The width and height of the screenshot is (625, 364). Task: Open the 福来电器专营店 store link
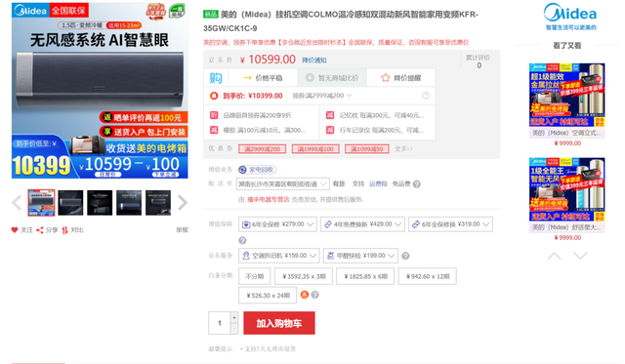pyautogui.click(x=268, y=199)
